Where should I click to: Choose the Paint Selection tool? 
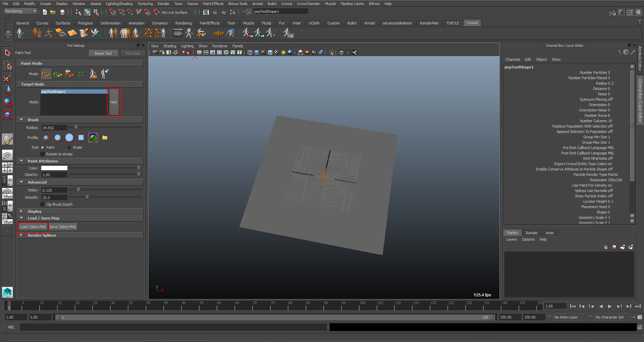(x=7, y=78)
